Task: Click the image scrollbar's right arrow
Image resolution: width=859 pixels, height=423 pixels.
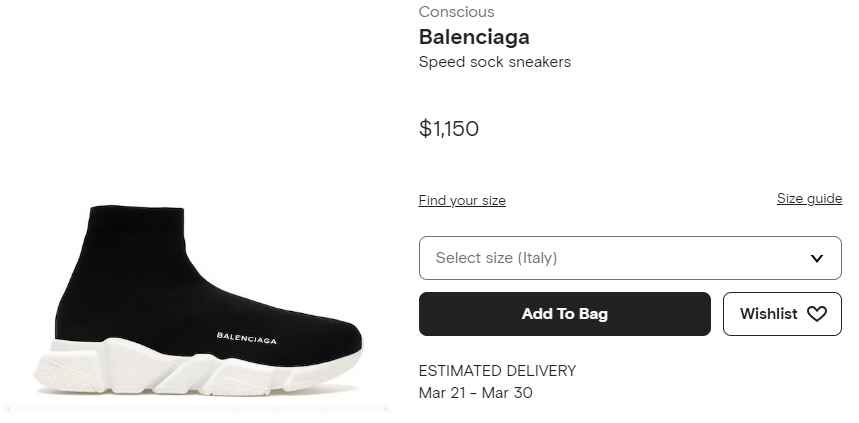Action: (386, 409)
